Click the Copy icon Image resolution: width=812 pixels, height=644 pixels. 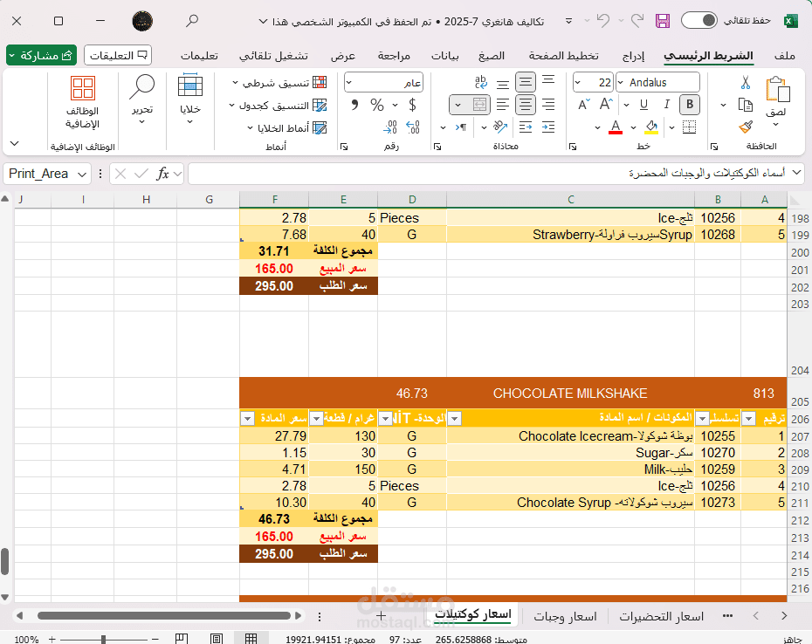tap(745, 105)
